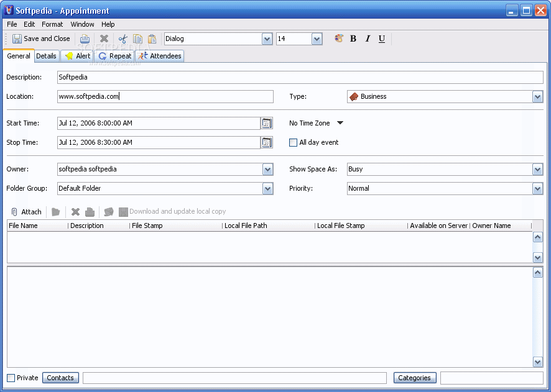Viewport: 551px width, 392px height.
Task: Toggle Bold formatting
Action: click(x=353, y=39)
